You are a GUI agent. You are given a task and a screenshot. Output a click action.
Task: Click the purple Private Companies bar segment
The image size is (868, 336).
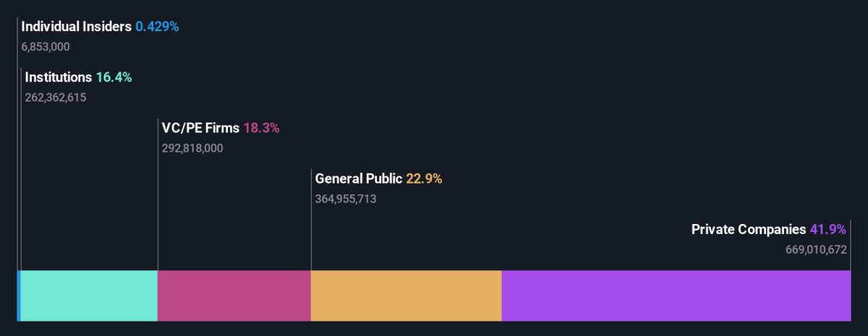coord(676,296)
